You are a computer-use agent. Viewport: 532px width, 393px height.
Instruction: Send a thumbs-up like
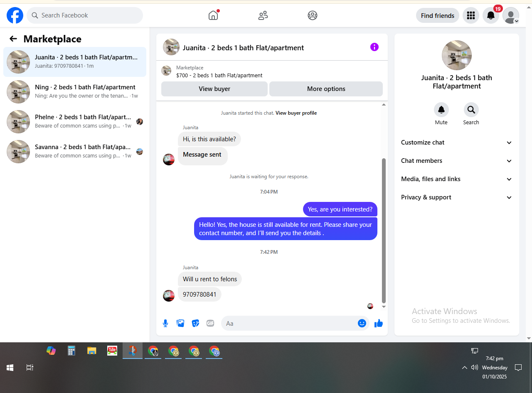(379, 323)
